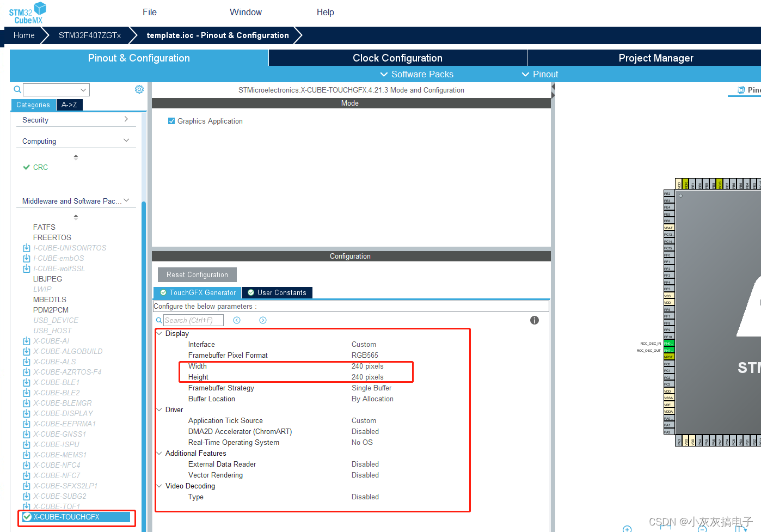761x532 pixels.
Task: Click the download icon beside X-CUBE-BLE1
Action: pos(26,382)
